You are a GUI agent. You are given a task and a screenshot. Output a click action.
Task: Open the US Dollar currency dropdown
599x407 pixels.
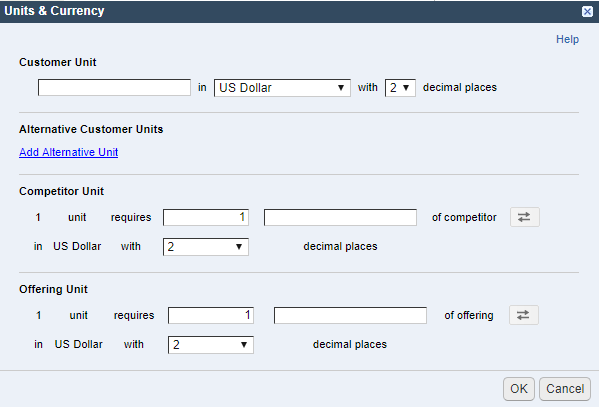(x=282, y=88)
